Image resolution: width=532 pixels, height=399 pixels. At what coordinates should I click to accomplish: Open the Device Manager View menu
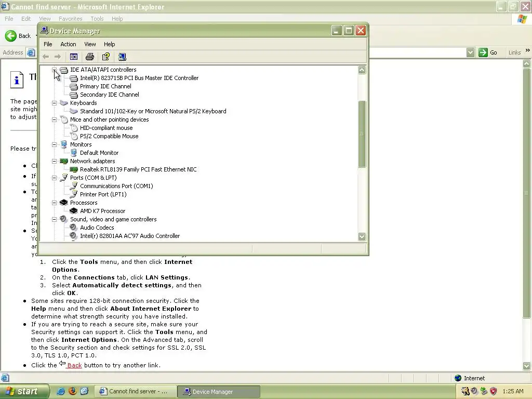pos(90,44)
